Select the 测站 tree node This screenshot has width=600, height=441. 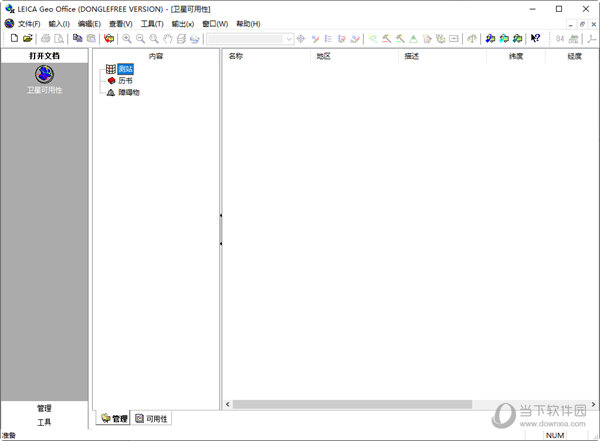pos(126,69)
